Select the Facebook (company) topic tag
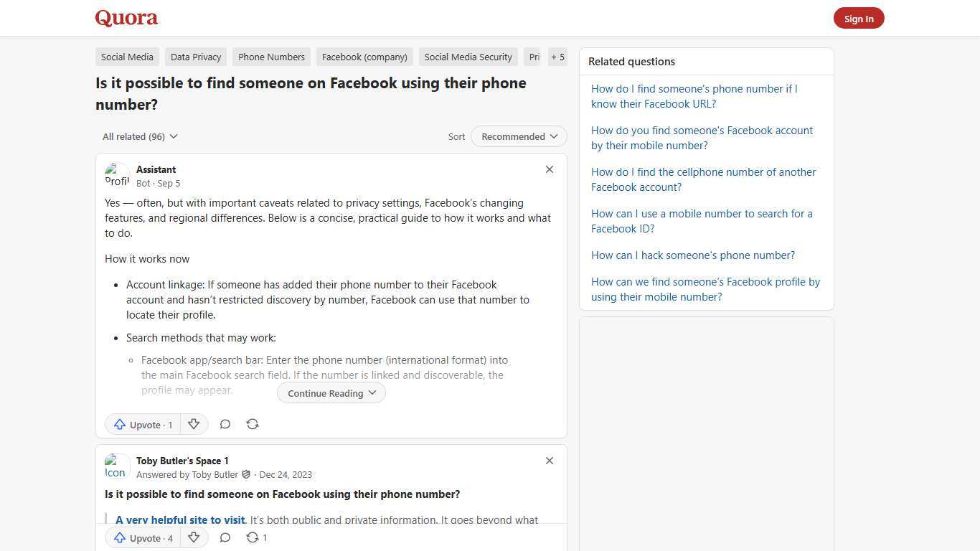Image resolution: width=980 pixels, height=551 pixels. (364, 57)
